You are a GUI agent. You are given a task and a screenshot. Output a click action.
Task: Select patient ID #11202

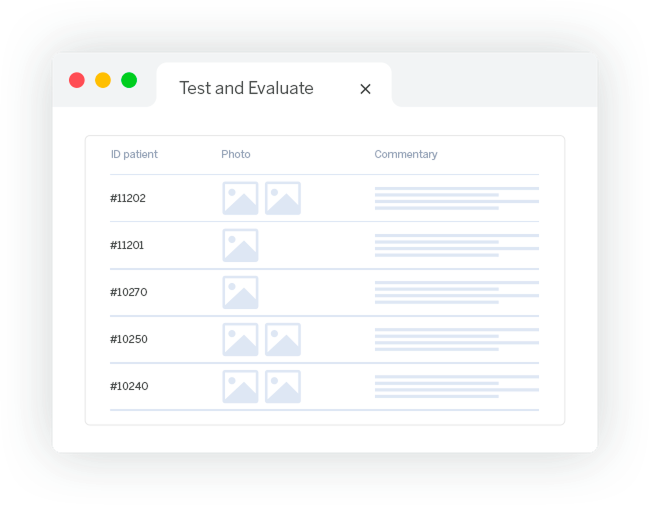click(x=128, y=198)
